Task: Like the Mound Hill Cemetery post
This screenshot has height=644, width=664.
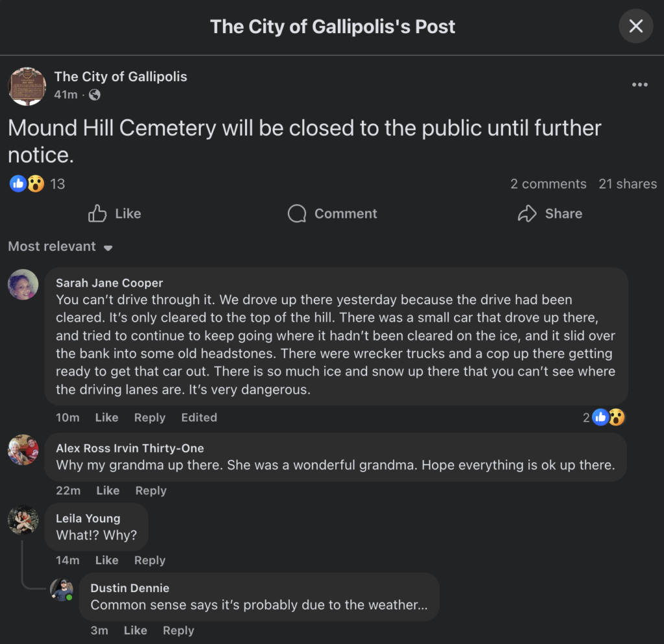Action: 115,213
